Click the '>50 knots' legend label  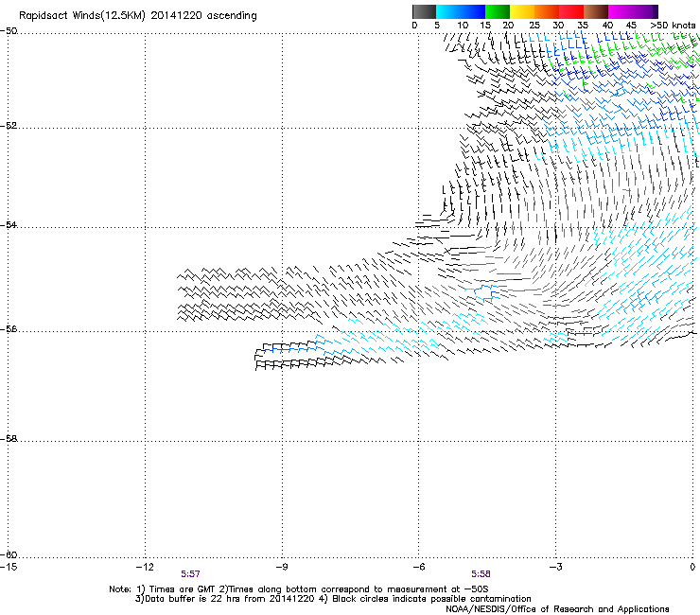[x=673, y=26]
